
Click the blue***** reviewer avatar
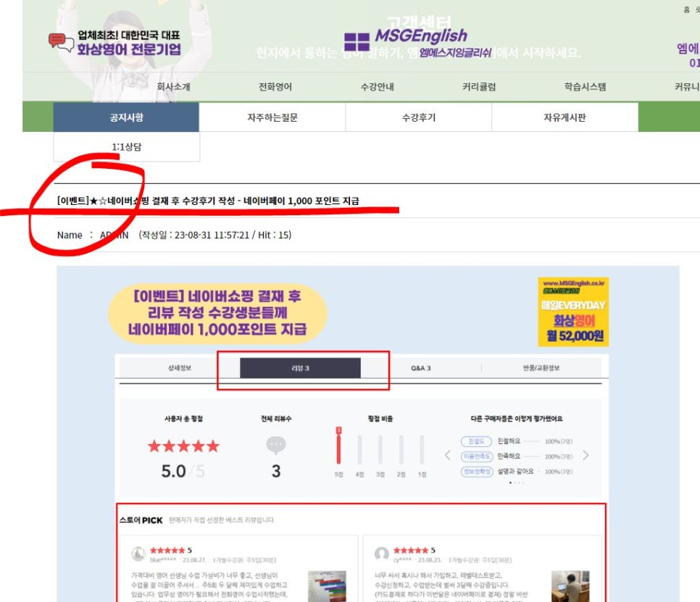point(138,554)
